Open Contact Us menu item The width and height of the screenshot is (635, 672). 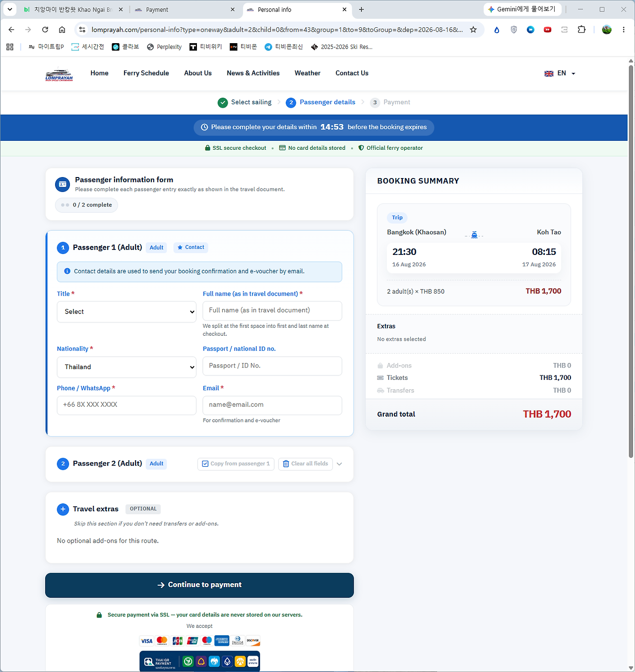click(352, 73)
